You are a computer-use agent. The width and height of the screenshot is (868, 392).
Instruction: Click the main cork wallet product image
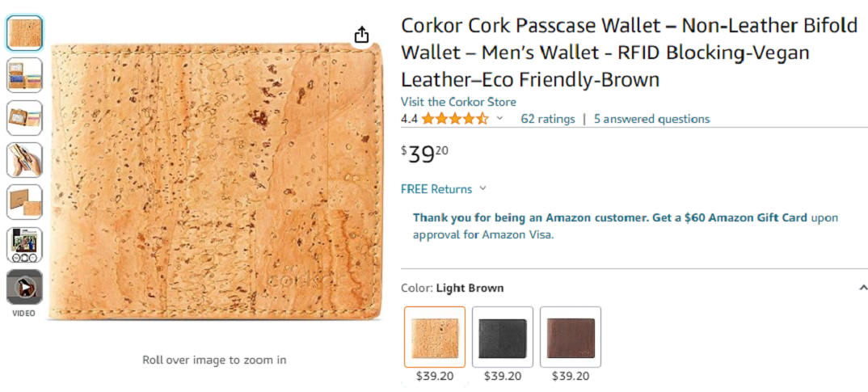tap(217, 181)
